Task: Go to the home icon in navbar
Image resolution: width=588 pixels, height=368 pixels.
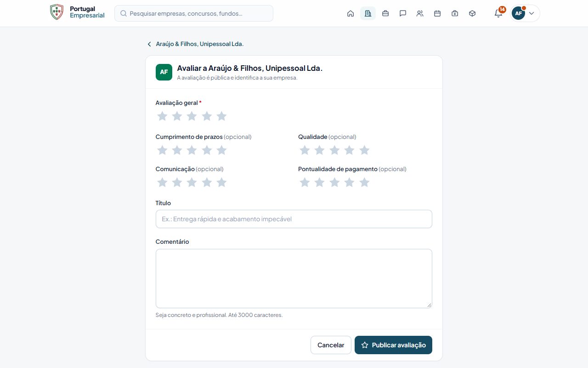Action: pos(351,13)
